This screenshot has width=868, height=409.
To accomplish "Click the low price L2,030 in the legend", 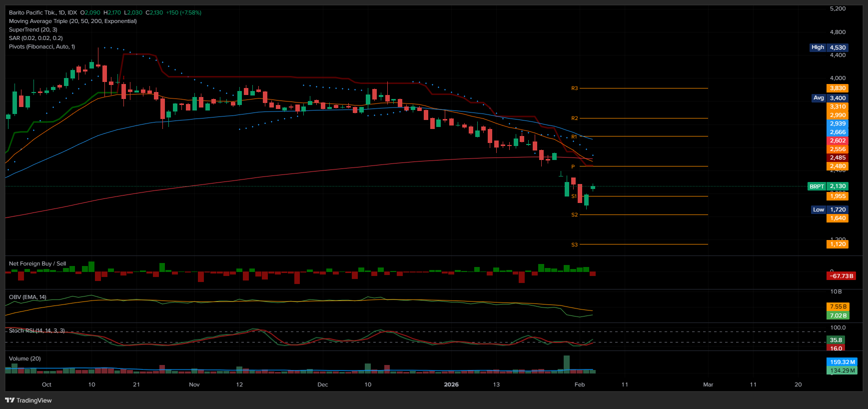I will coord(133,12).
